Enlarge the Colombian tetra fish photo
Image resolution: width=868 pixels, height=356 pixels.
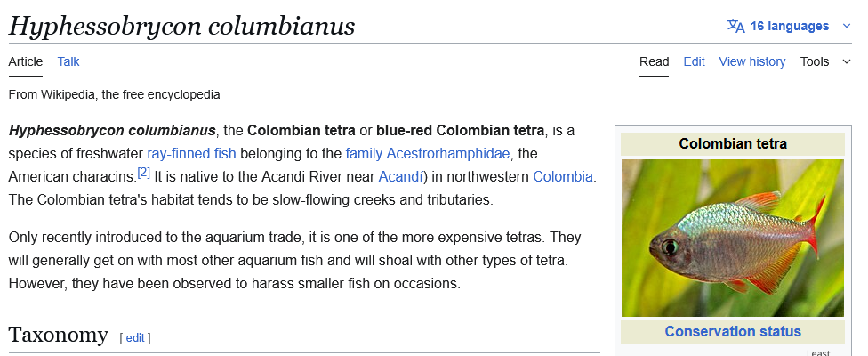point(733,238)
